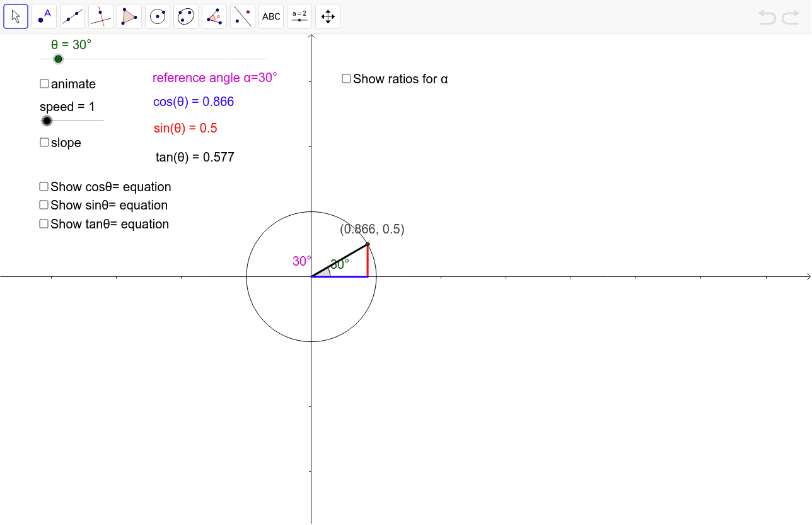Select the Ellipse conic tool
Viewport: 812px width, 525px height.
coord(186,16)
